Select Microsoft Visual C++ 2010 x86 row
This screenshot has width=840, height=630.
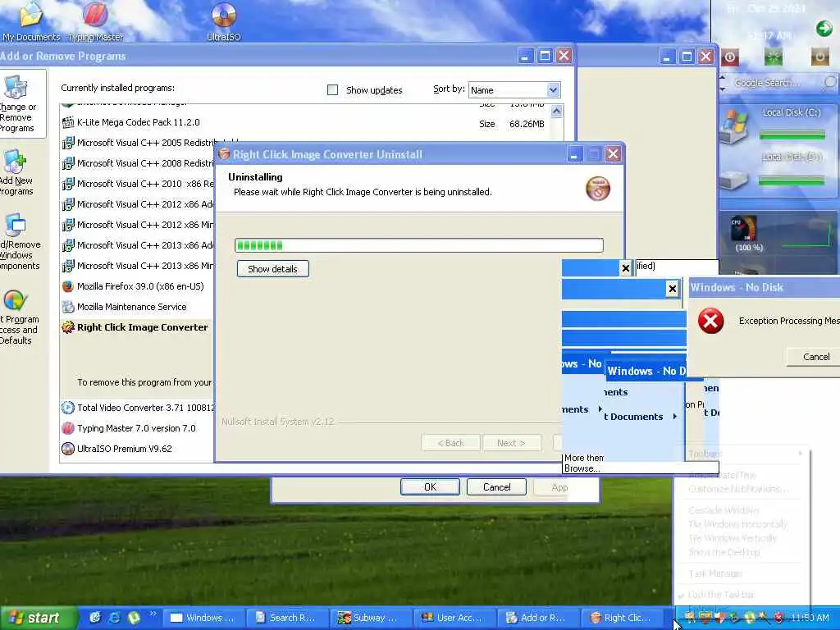click(138, 184)
